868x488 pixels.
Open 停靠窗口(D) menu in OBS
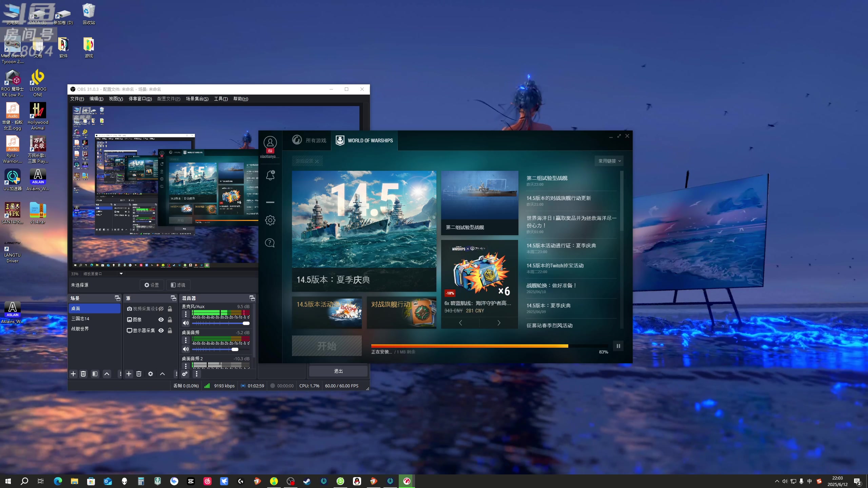pos(140,99)
